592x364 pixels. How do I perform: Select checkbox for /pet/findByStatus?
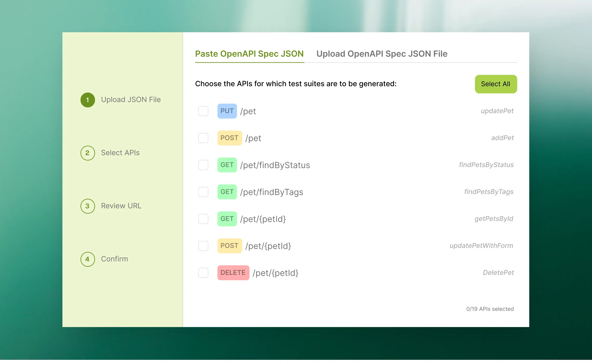click(x=203, y=165)
